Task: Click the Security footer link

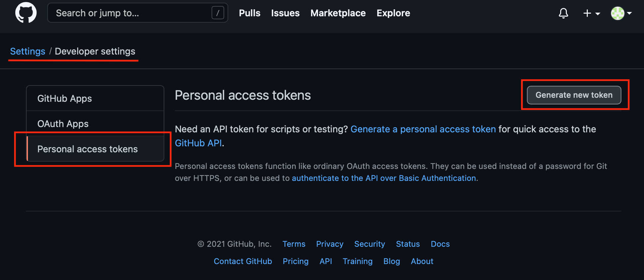Action: [x=370, y=244]
